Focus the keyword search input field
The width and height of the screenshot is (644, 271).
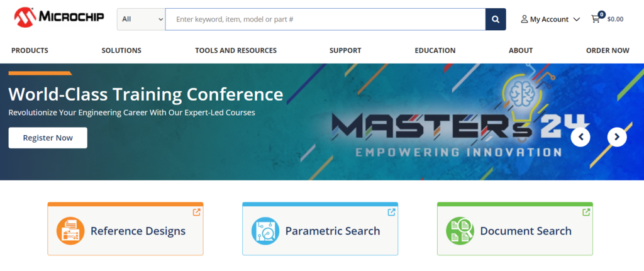tap(325, 19)
